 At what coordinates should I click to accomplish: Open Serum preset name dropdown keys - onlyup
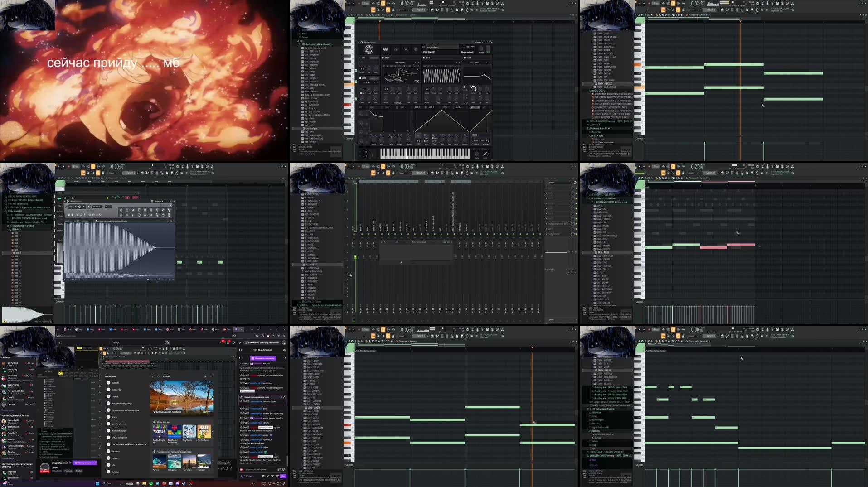(x=441, y=47)
